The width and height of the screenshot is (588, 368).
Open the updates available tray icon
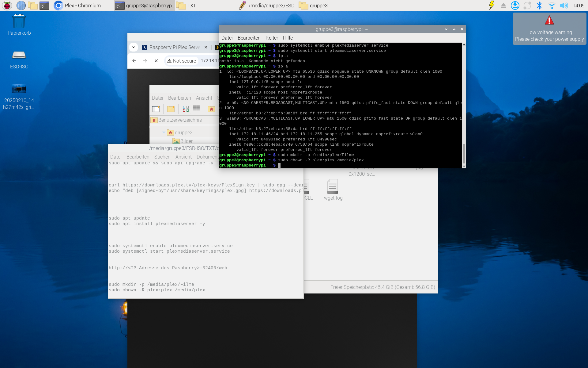[x=515, y=6]
